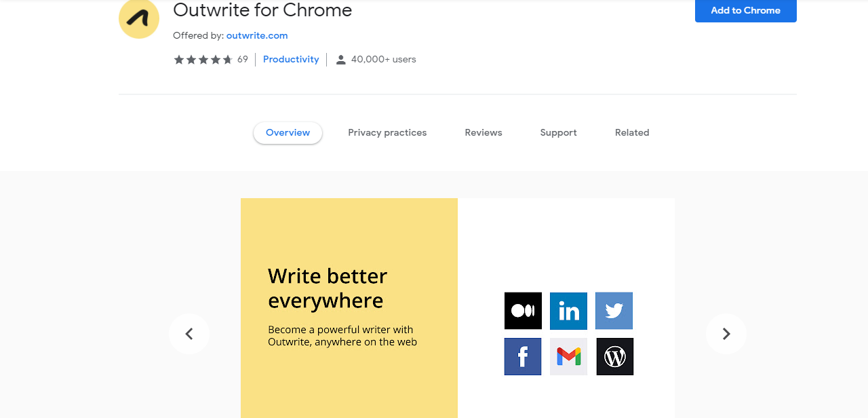Click the Facebook icon in the promo image
Viewport: 868px width, 418px height.
(522, 356)
